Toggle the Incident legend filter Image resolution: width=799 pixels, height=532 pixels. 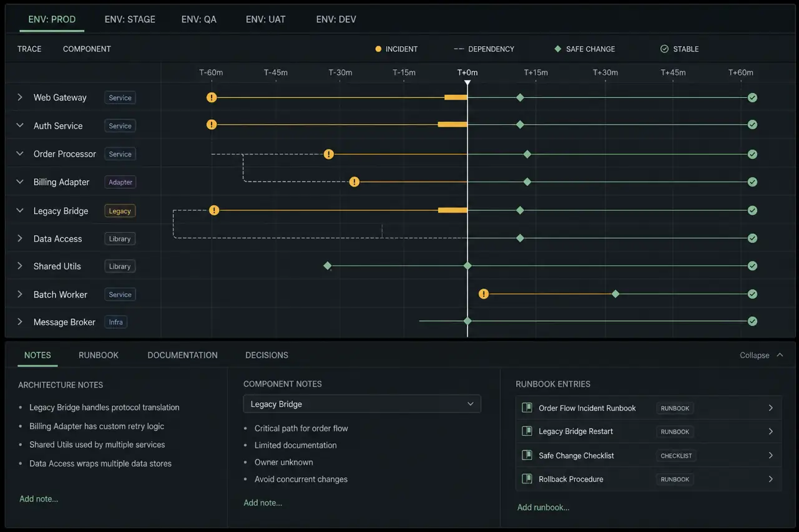tap(396, 49)
